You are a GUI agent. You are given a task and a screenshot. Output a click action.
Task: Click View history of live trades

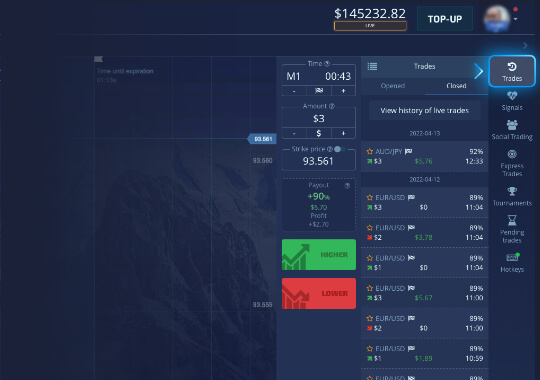tap(424, 110)
